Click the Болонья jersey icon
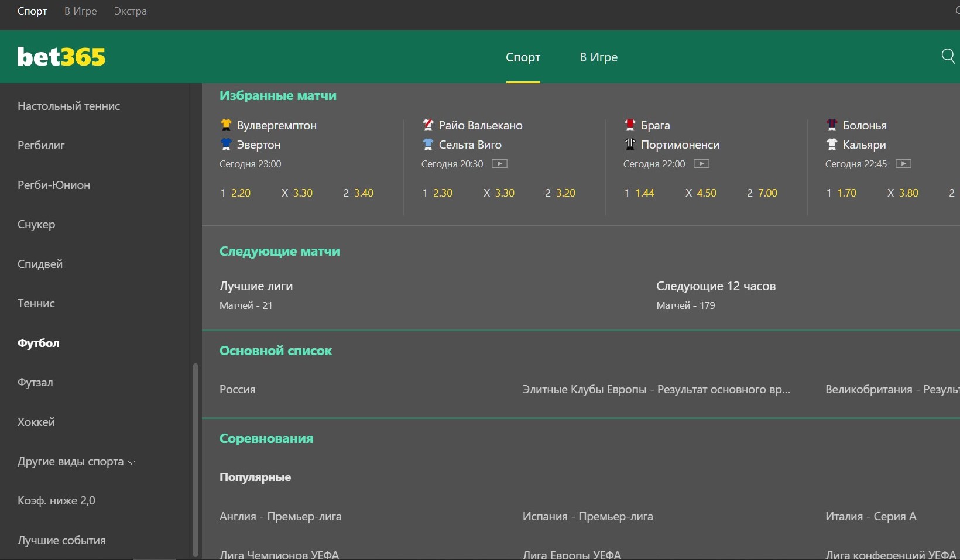960x560 pixels. coord(832,125)
